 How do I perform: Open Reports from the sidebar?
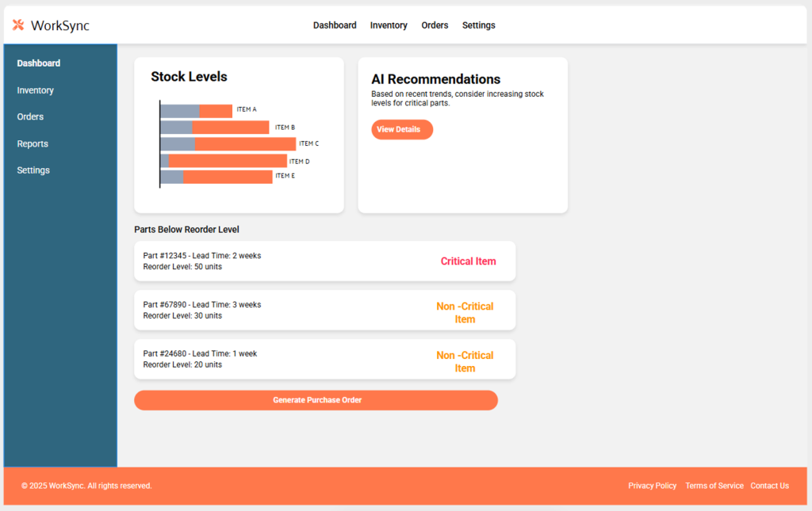33,143
